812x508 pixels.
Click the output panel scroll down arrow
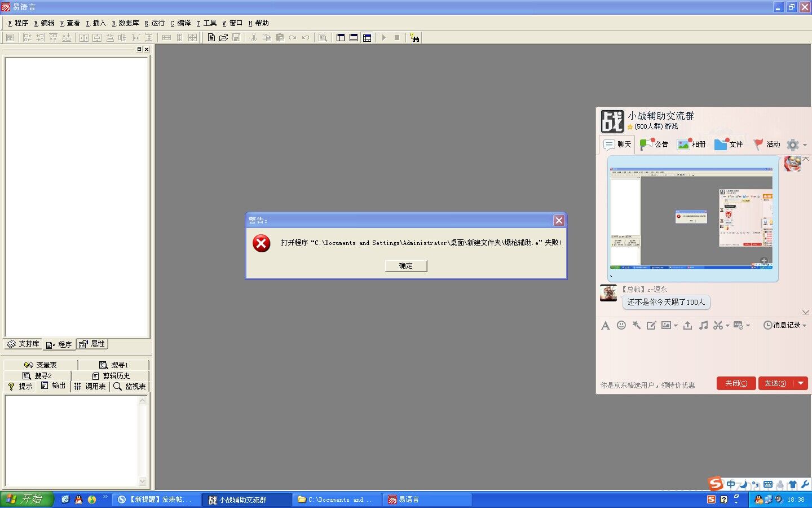point(143,481)
